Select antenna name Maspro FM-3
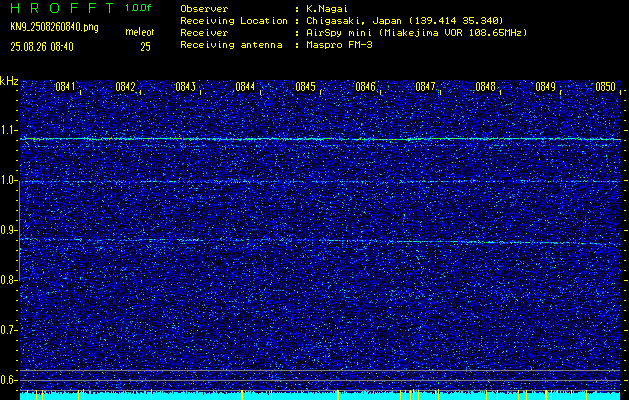This screenshot has width=629, height=400. 339,45
